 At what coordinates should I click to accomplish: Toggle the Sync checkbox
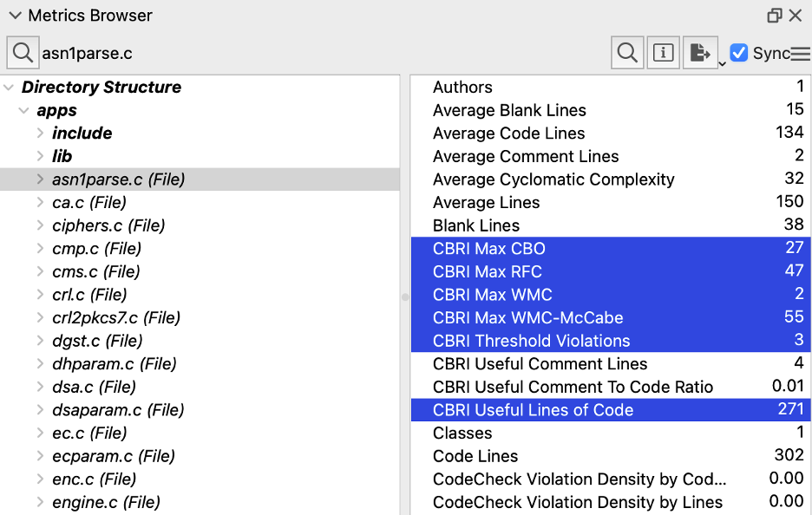(738, 53)
